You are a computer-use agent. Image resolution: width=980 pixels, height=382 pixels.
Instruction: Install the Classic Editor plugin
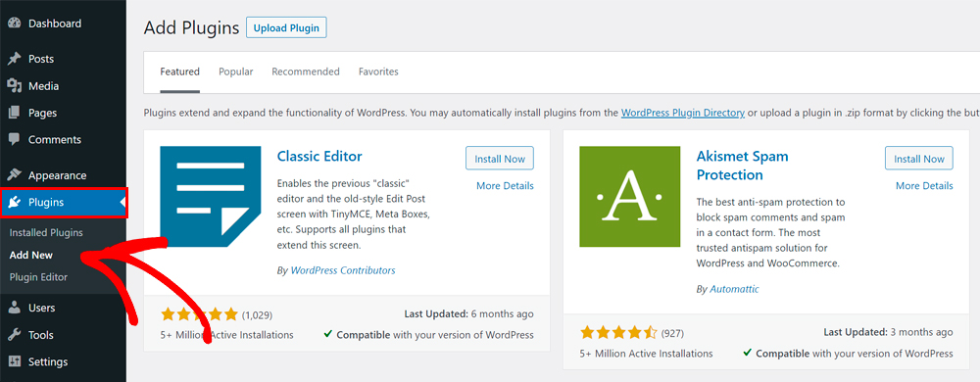tap(500, 159)
